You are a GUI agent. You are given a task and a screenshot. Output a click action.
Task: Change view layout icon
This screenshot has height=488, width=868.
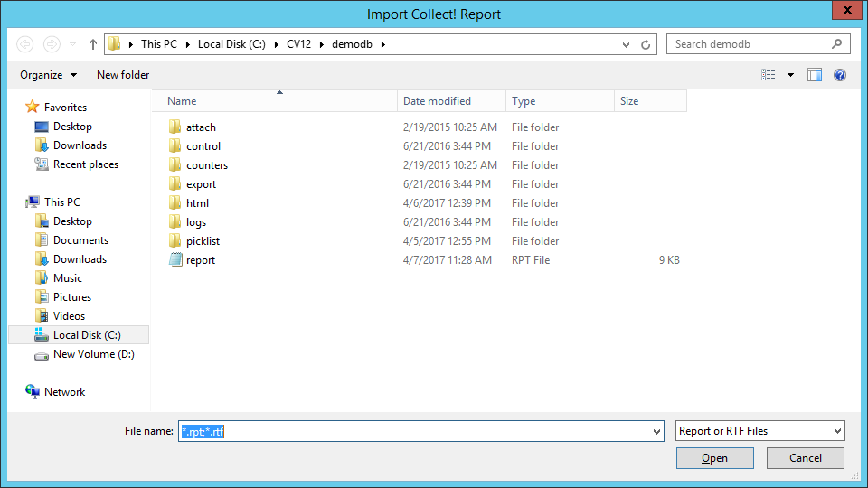click(768, 75)
